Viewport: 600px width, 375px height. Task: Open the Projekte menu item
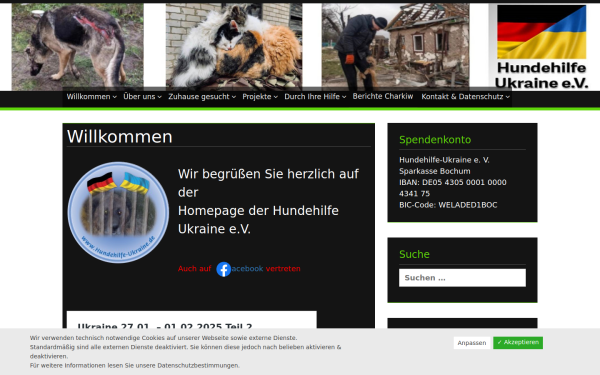(x=257, y=97)
